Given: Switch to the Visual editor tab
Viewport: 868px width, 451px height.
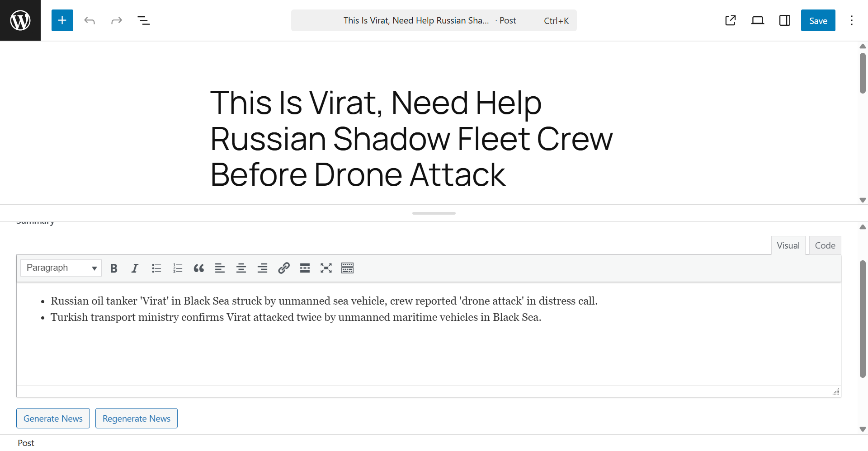Looking at the screenshot, I should [x=788, y=245].
